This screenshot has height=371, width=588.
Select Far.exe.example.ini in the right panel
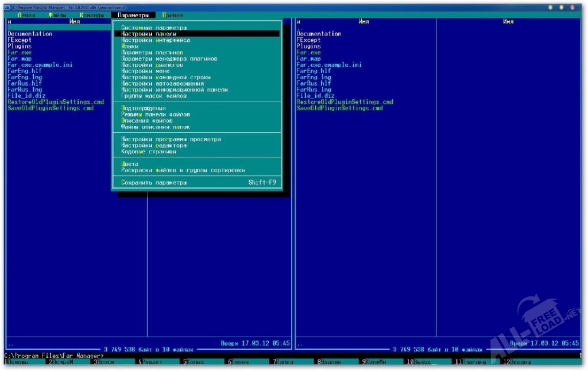329,65
